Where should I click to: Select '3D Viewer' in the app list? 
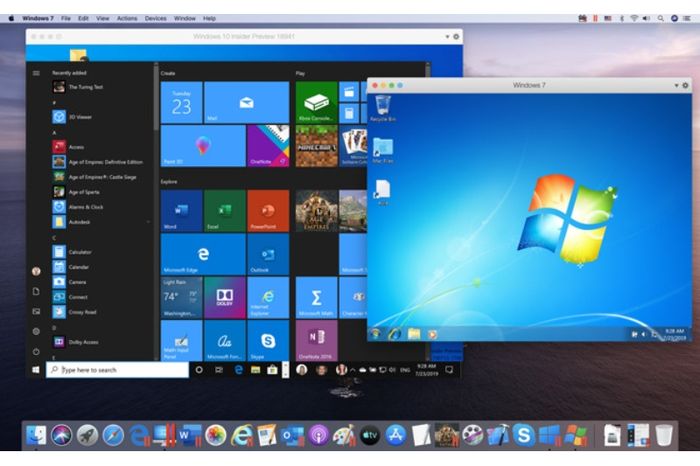pos(101,117)
